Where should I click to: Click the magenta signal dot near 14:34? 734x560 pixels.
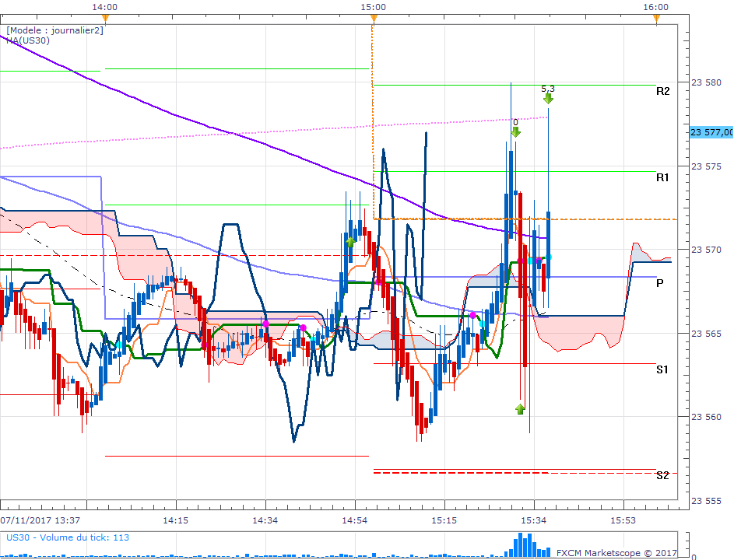266,324
